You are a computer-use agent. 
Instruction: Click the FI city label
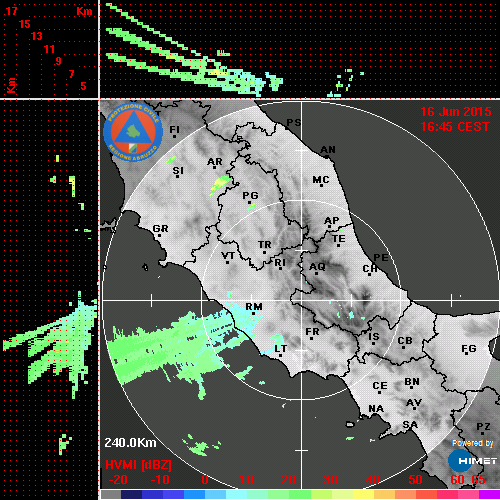(x=175, y=129)
